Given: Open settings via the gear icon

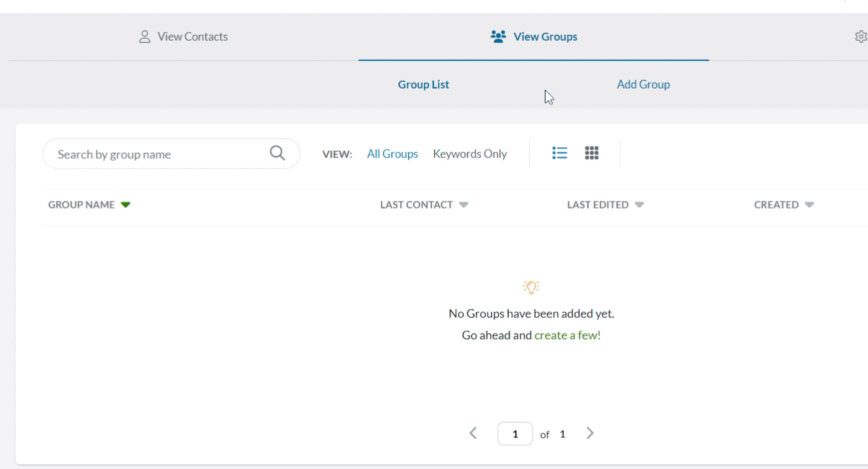Looking at the screenshot, I should 861,37.
